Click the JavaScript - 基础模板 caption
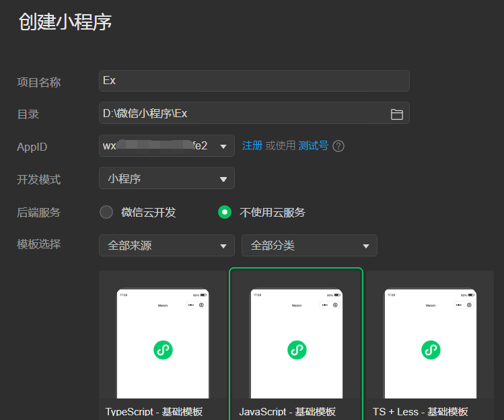The width and height of the screenshot is (504, 420). tap(287, 412)
